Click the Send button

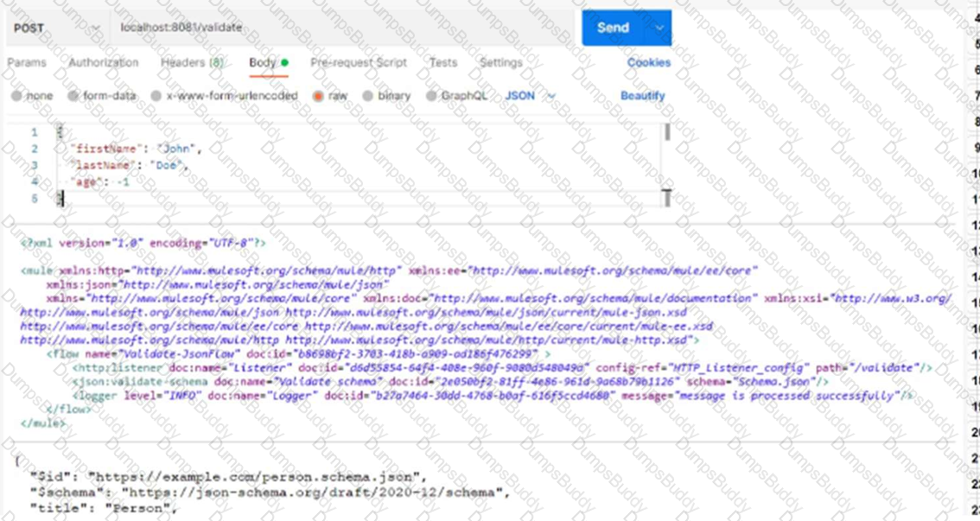pyautogui.click(x=613, y=27)
